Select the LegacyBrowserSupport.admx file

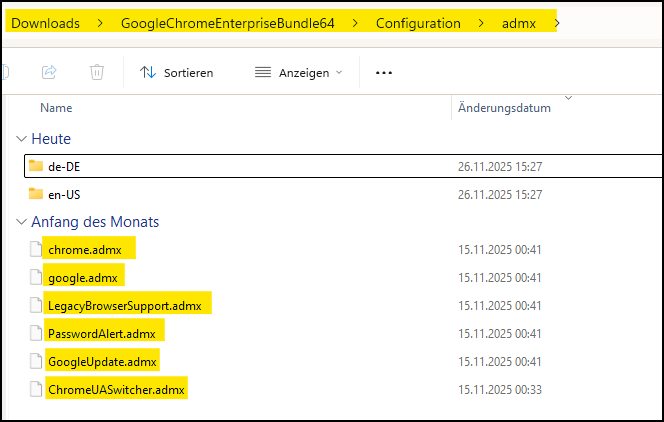124,306
